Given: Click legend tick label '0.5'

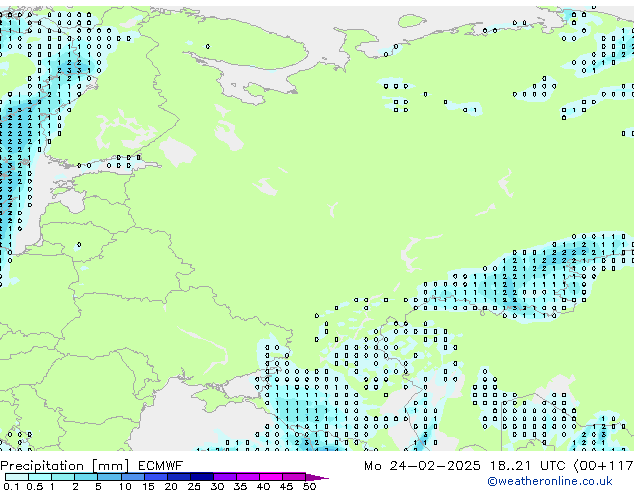Looking at the screenshot, I should coord(35,486).
